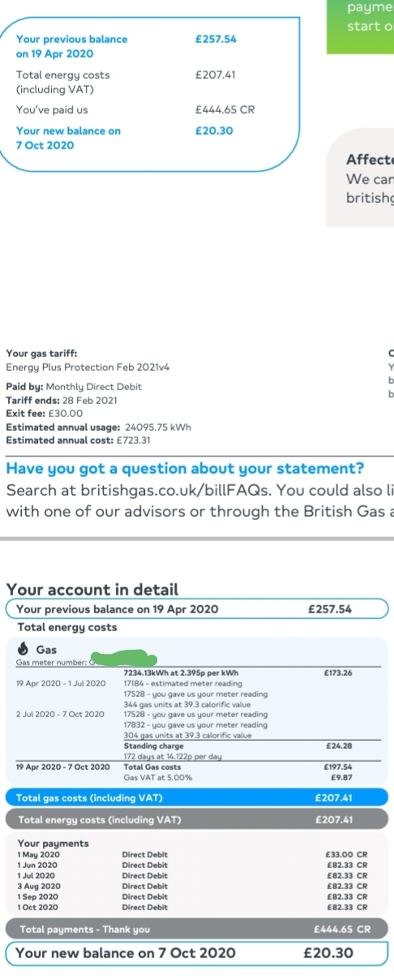
Task: Select the 1 May 2020 Direct Debit payment row
Action: (193, 854)
